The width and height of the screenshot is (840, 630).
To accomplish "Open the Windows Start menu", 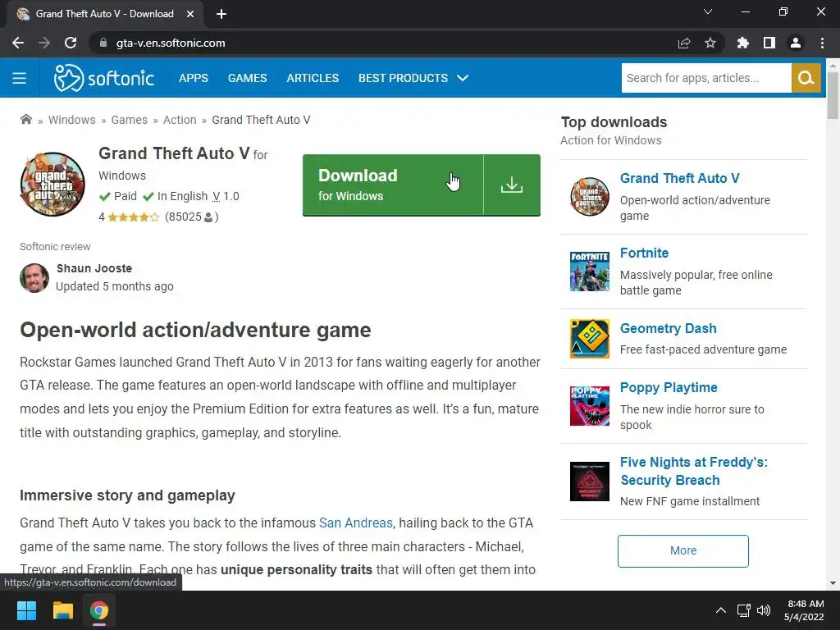I will (x=26, y=610).
